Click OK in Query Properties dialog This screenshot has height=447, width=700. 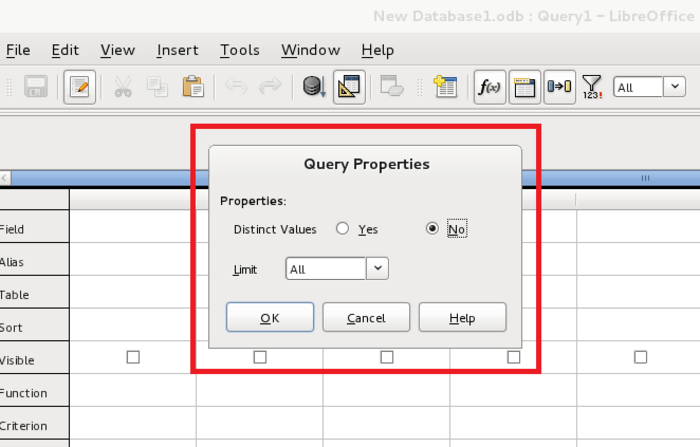[x=270, y=317]
